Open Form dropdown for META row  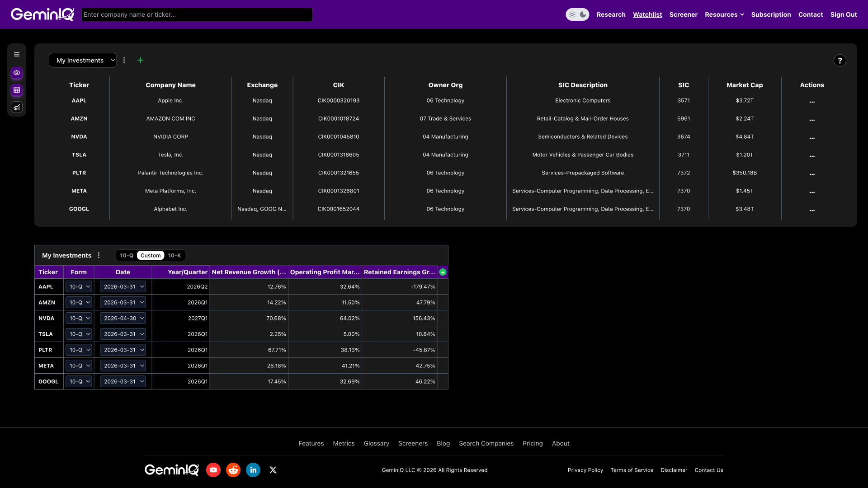tap(79, 366)
